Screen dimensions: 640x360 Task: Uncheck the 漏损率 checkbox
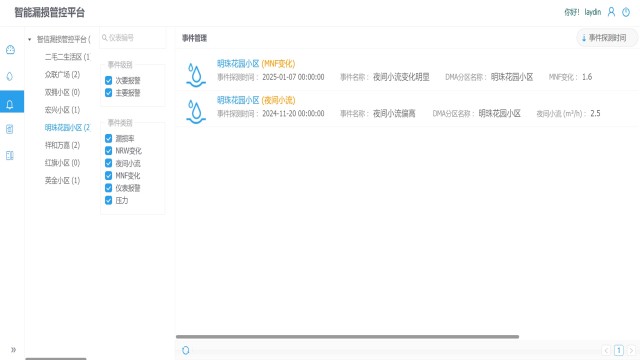(109, 138)
